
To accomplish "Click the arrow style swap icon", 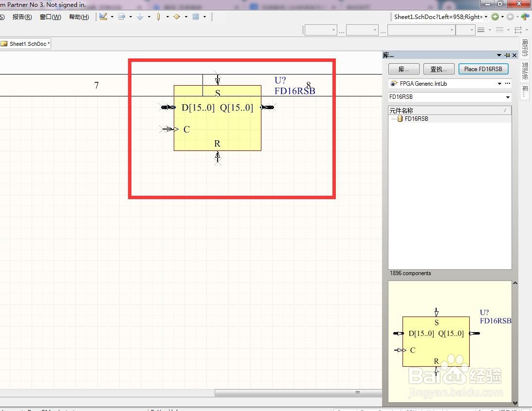I will 518,30.
